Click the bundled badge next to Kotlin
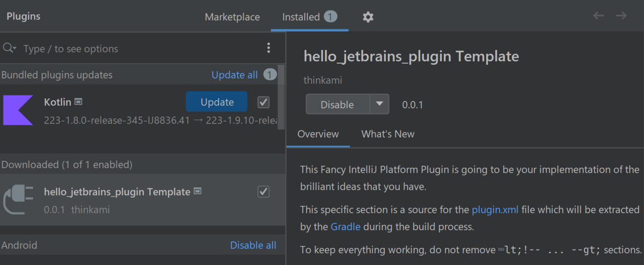 (78, 101)
